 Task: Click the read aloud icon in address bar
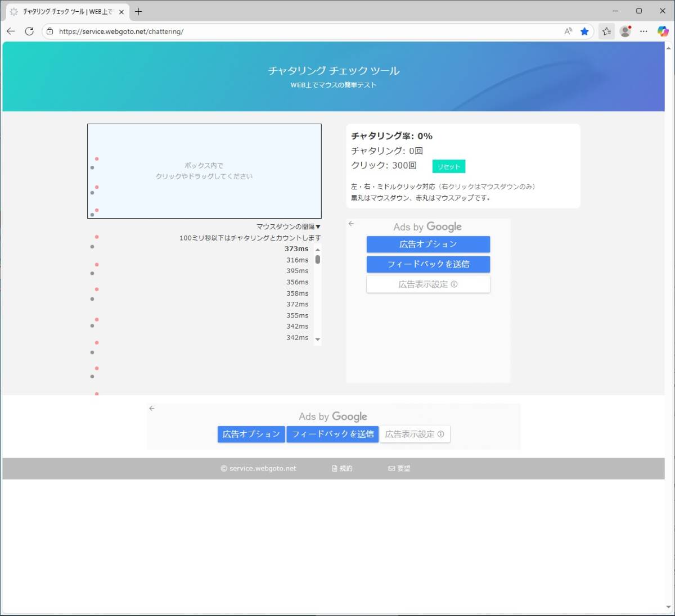[x=568, y=31]
